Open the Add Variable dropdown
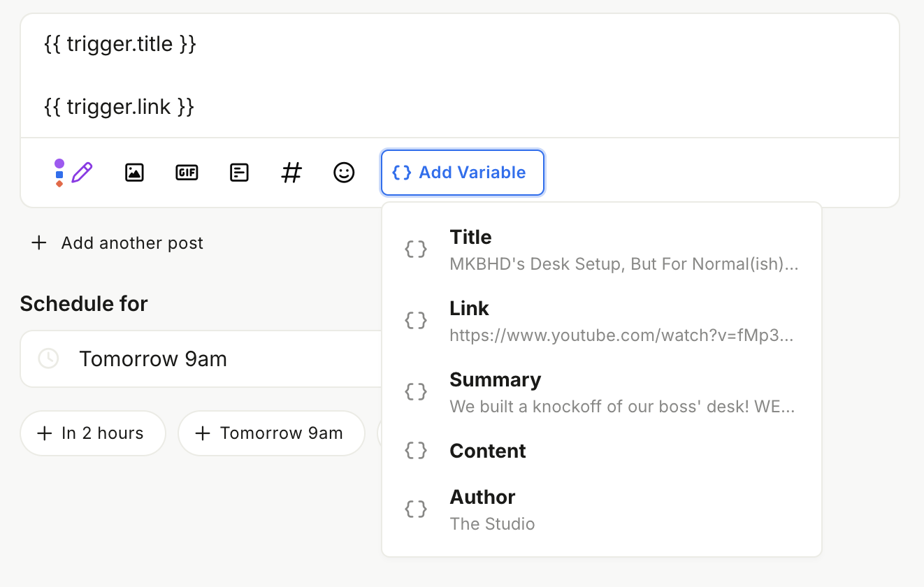 click(462, 173)
